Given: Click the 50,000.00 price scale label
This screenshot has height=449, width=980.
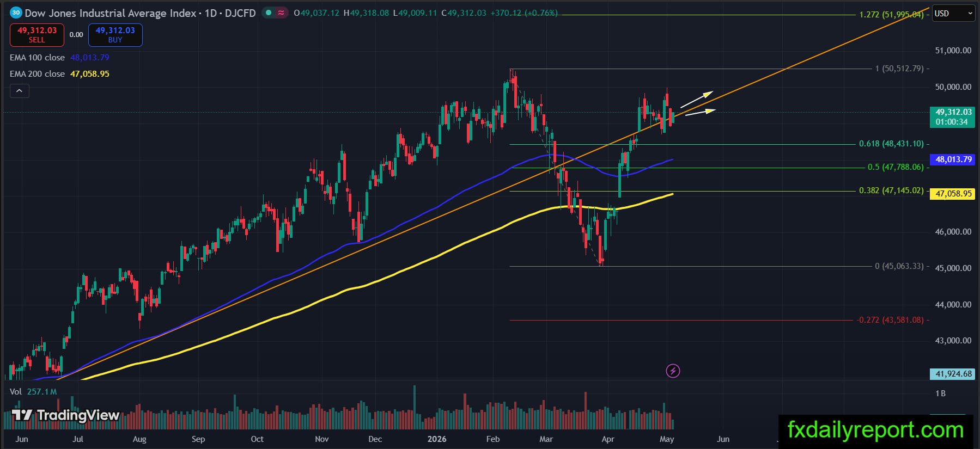Looking at the screenshot, I should point(953,87).
